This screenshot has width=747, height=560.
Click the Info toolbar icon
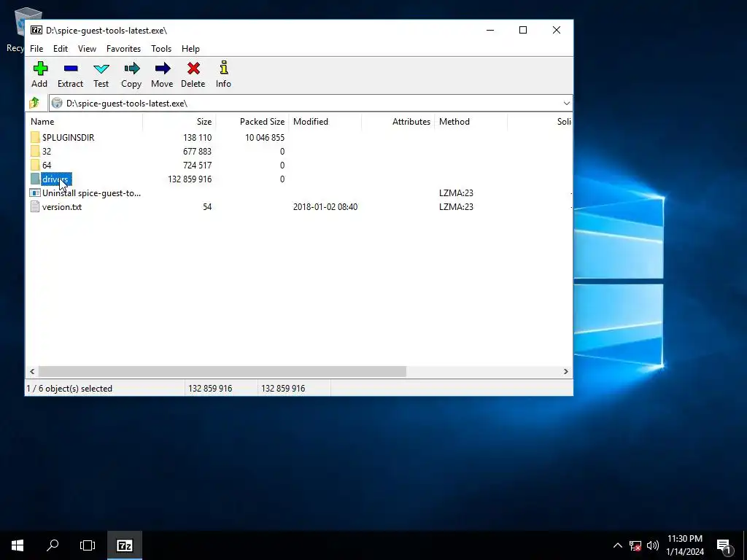223,68
